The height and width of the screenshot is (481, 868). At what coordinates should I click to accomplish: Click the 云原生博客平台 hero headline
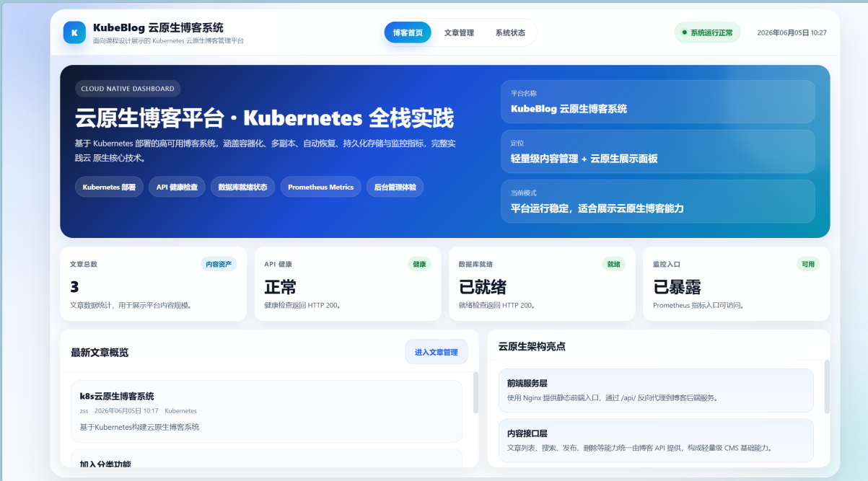pos(265,118)
